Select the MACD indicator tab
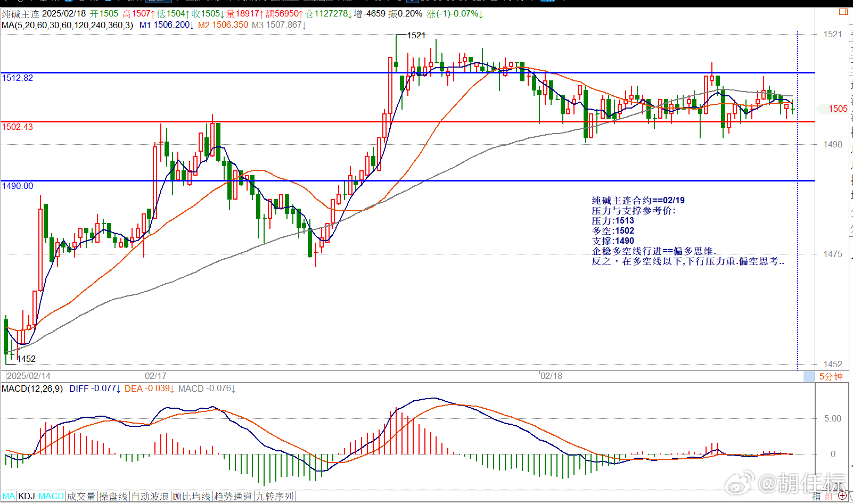 point(51,497)
